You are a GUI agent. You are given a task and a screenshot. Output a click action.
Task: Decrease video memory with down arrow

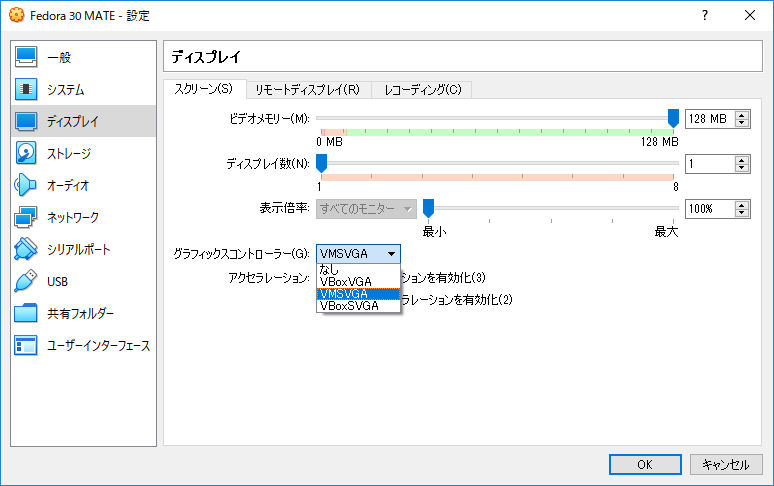[741, 122]
